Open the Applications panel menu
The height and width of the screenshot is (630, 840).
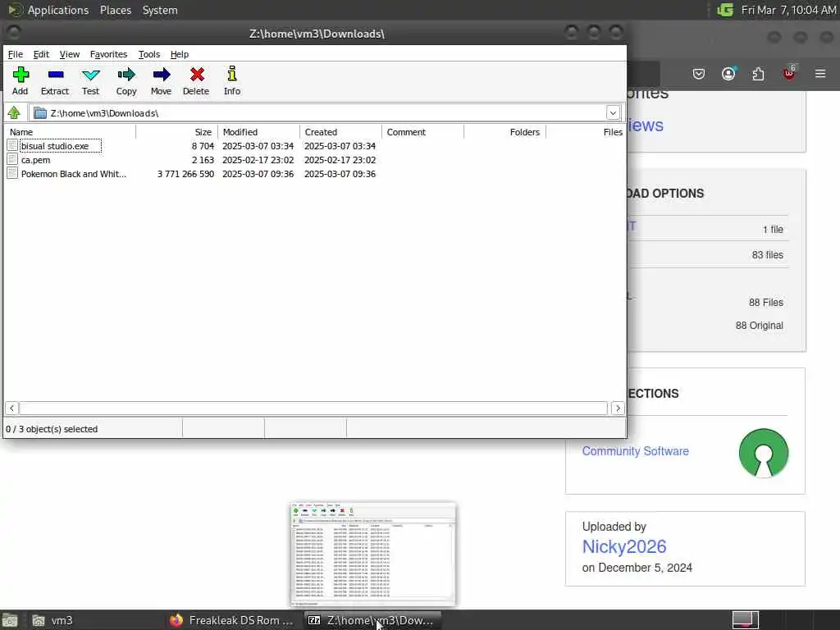coord(58,10)
